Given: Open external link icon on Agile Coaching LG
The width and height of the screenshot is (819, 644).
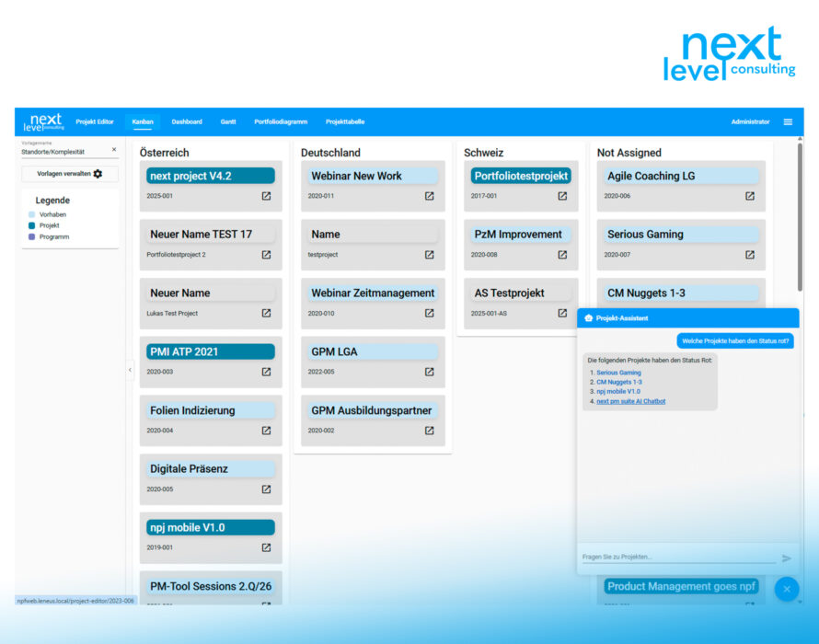Looking at the screenshot, I should (750, 196).
